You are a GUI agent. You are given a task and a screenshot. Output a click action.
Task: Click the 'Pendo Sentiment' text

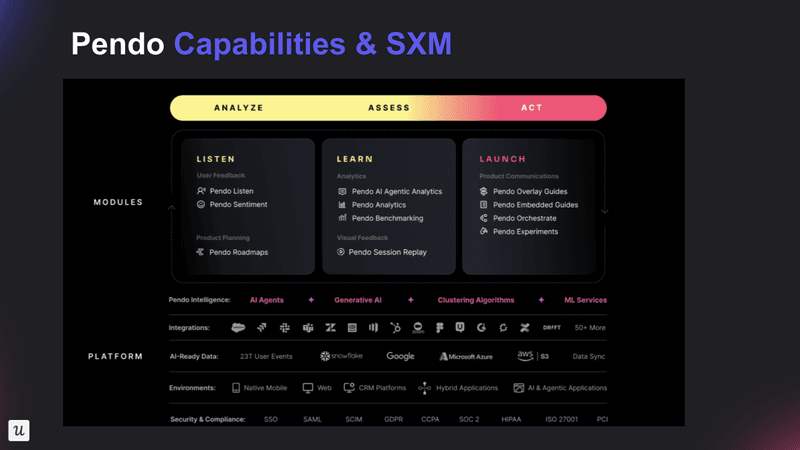coord(238,204)
